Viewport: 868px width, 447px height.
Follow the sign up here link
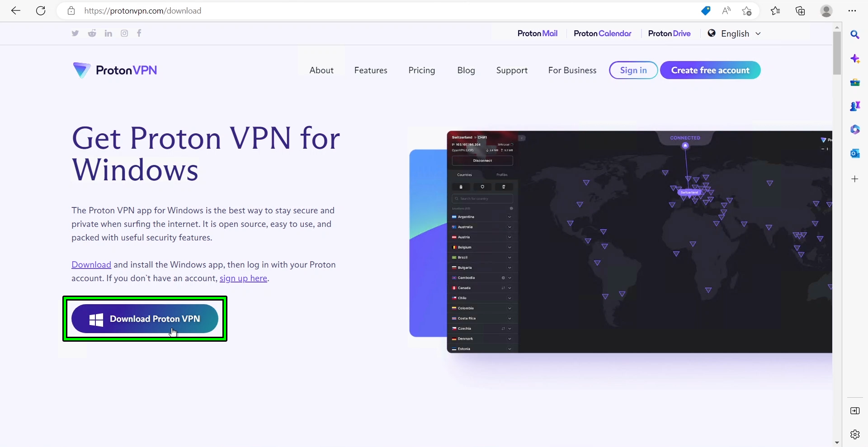(243, 278)
